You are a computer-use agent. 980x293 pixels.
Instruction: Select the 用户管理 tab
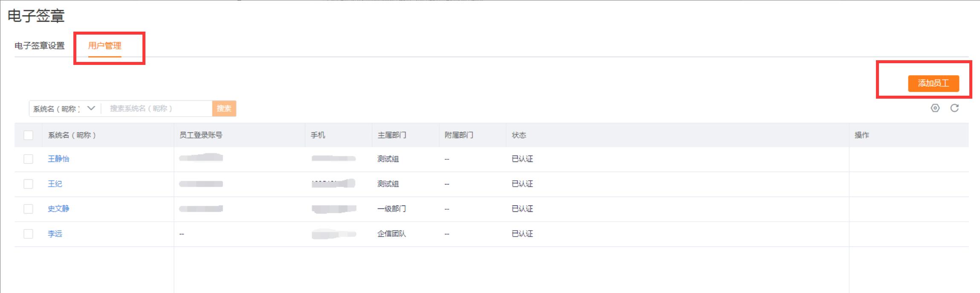(x=104, y=46)
